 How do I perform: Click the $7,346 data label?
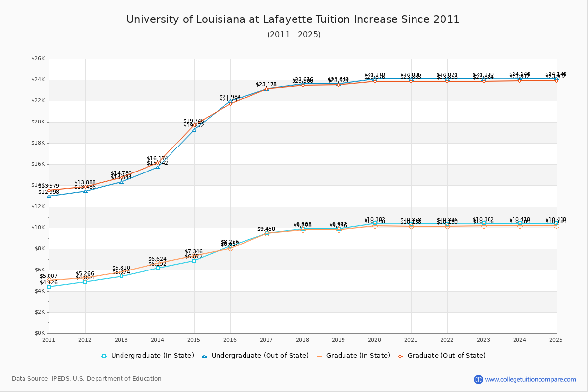pyautogui.click(x=194, y=251)
